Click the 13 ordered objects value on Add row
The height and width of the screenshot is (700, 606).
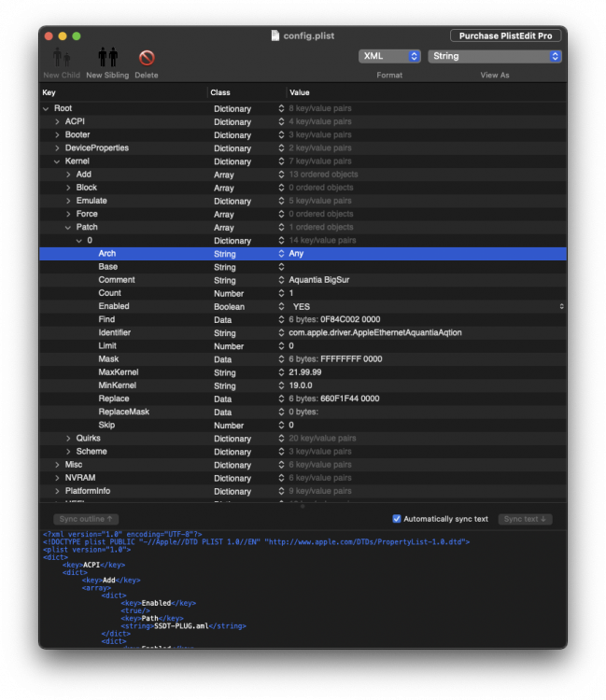point(323,175)
